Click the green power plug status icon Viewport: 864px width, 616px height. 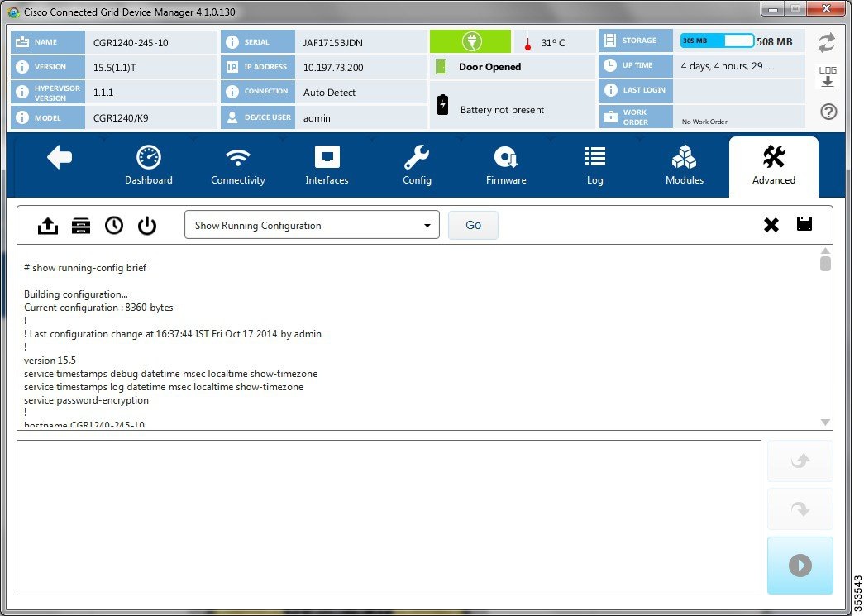[470, 42]
